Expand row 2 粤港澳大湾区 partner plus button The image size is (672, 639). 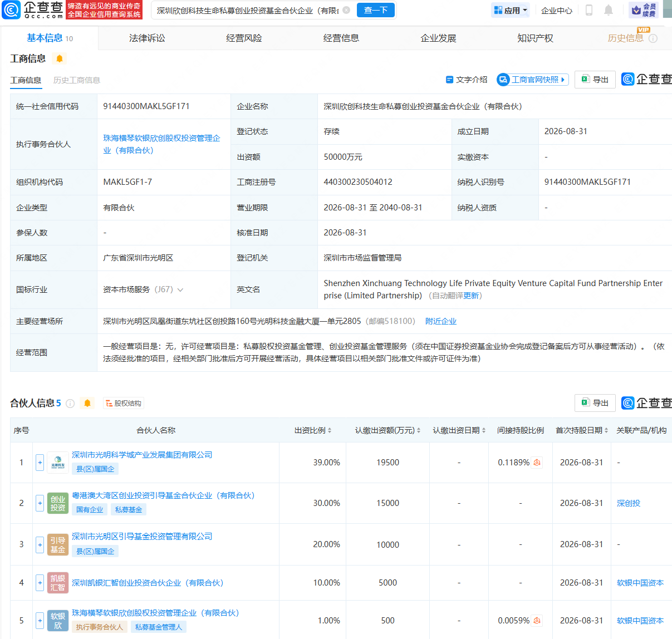(x=40, y=503)
